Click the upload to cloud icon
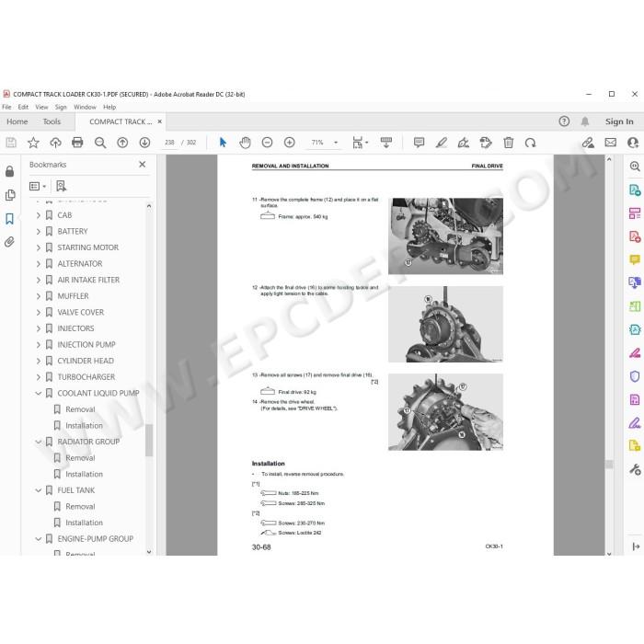Viewport: 644px width, 644px height. pyautogui.click(x=55, y=143)
